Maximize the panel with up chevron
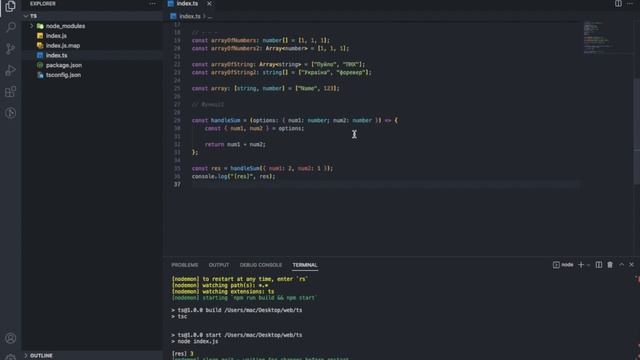 tap(621, 264)
